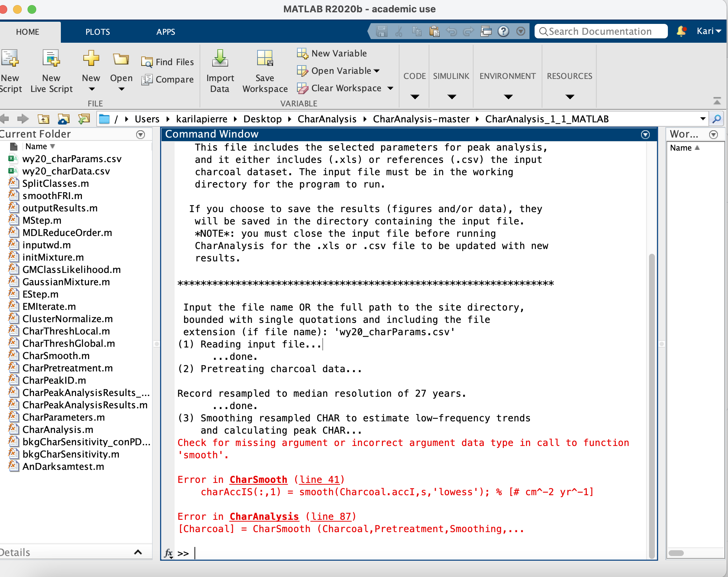This screenshot has width=728, height=577.
Task: Open the Help question mark icon
Action: [503, 31]
